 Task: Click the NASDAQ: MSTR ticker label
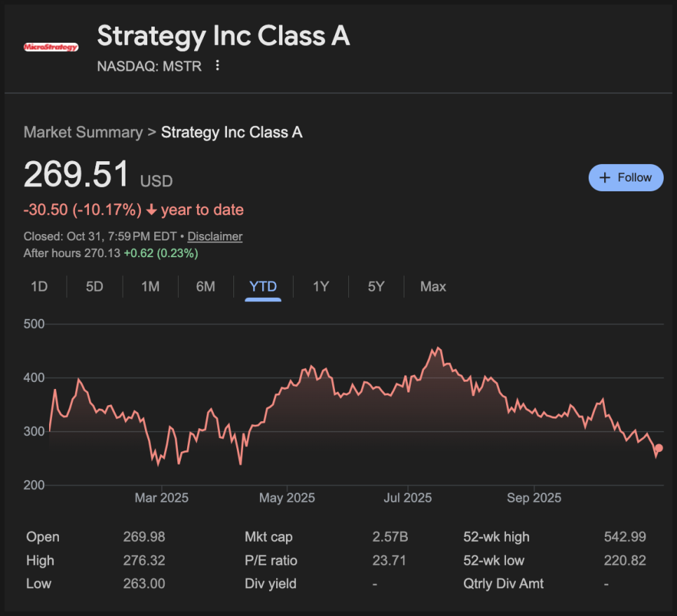tap(149, 66)
